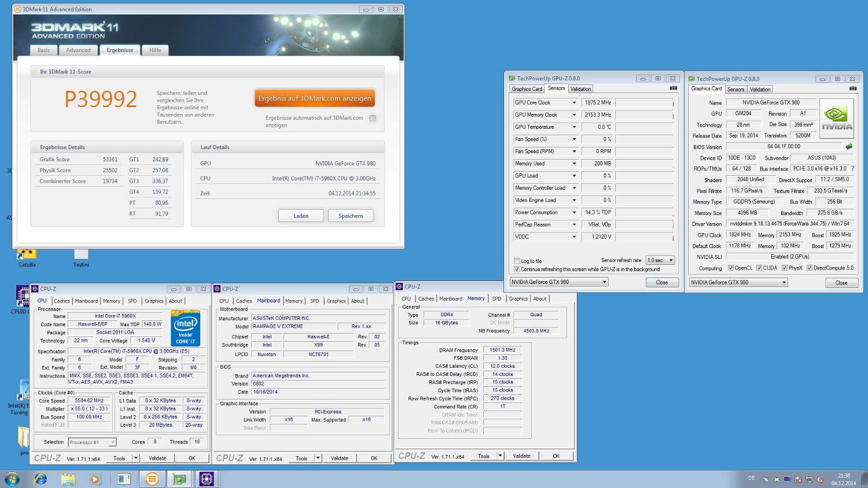Toggle the DirectCompute 5.0 checkbox
The height and width of the screenshot is (488, 868).
click(810, 268)
